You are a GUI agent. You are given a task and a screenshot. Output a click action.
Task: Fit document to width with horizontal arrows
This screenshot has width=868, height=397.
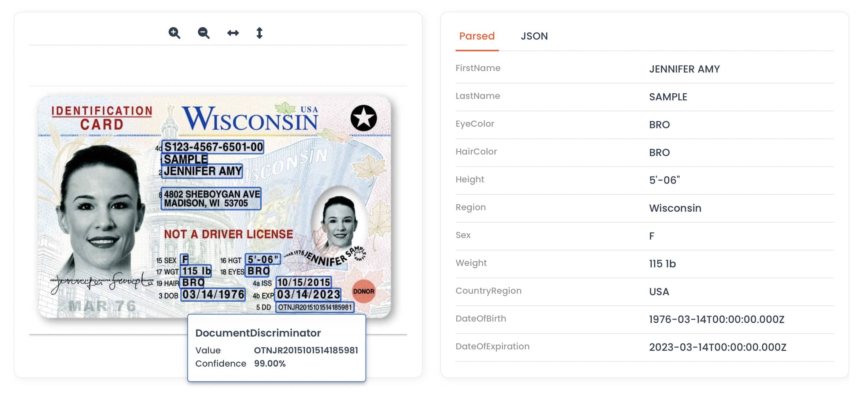click(x=233, y=33)
